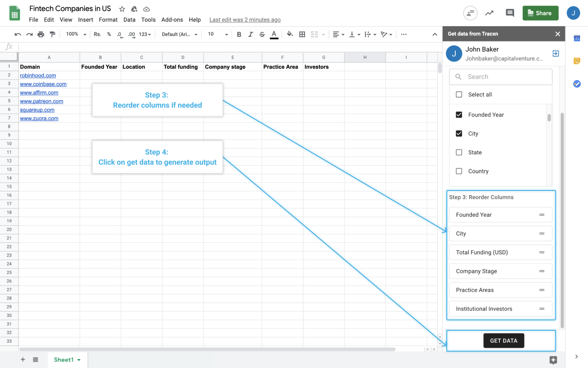Check the cloud save status icon
The height and width of the screenshot is (368, 588).
[147, 9]
